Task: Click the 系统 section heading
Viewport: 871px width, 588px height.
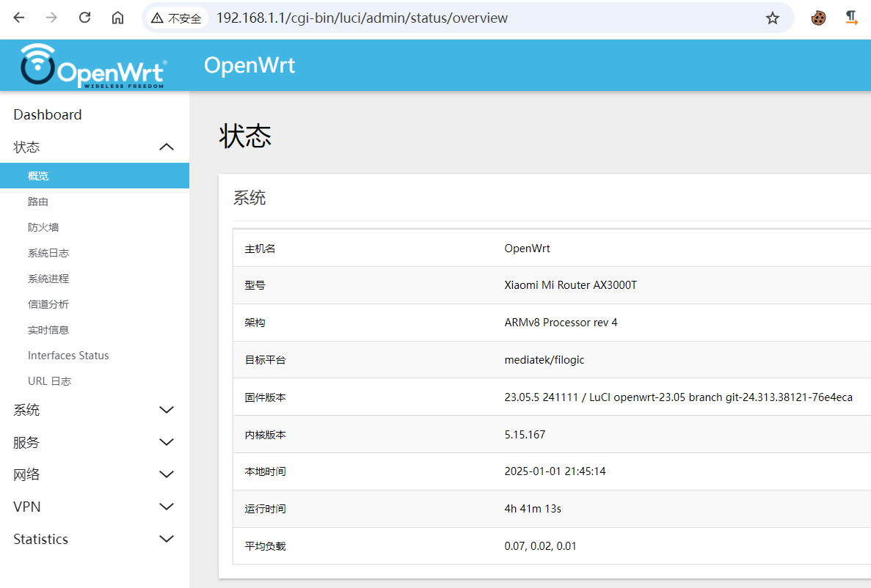Action: (x=249, y=198)
